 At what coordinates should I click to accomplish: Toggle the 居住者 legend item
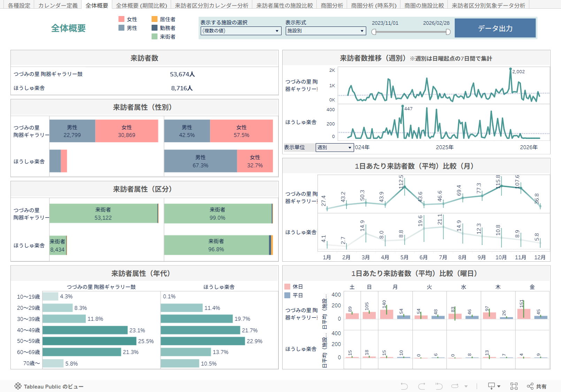[164, 19]
